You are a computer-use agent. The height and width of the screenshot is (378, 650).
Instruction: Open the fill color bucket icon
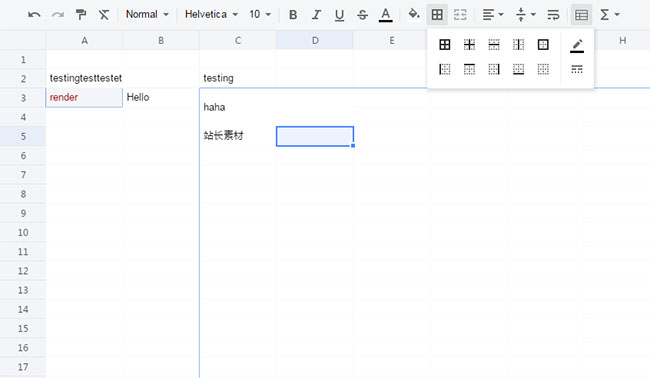(413, 15)
